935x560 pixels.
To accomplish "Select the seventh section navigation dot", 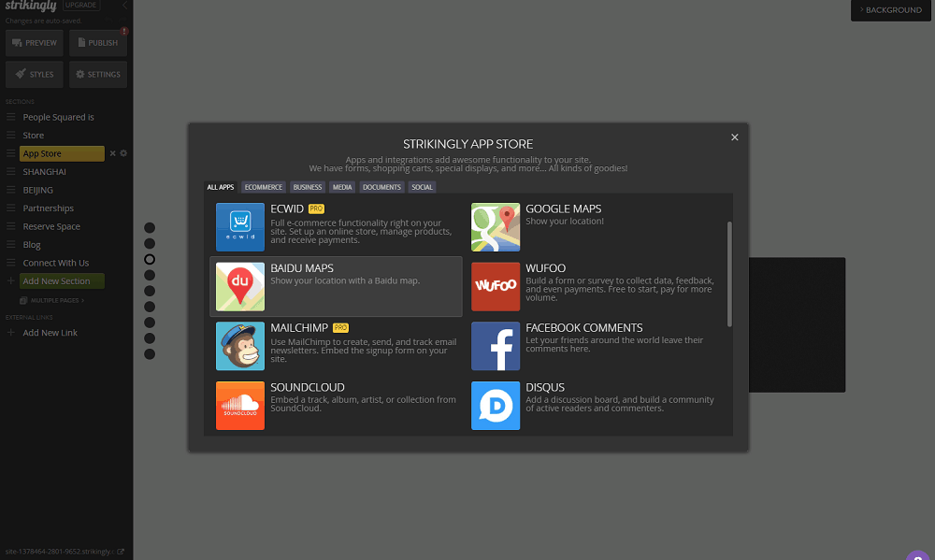I will 150,323.
